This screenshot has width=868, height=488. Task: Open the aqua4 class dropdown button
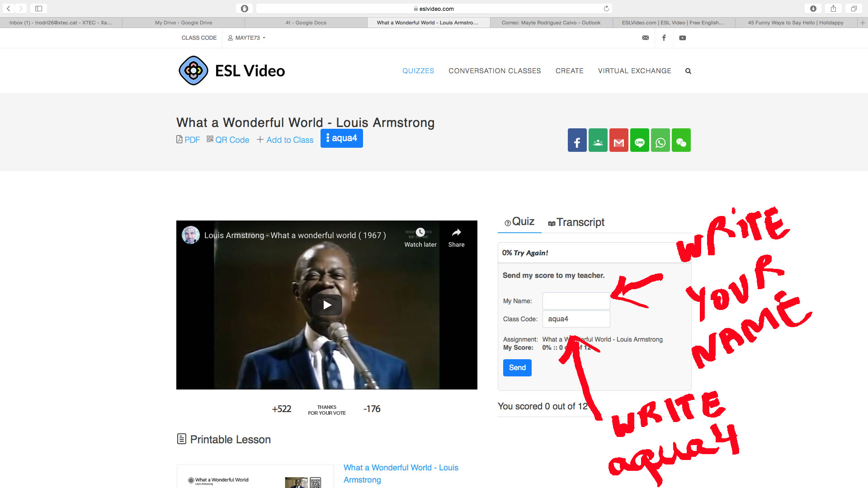point(341,138)
